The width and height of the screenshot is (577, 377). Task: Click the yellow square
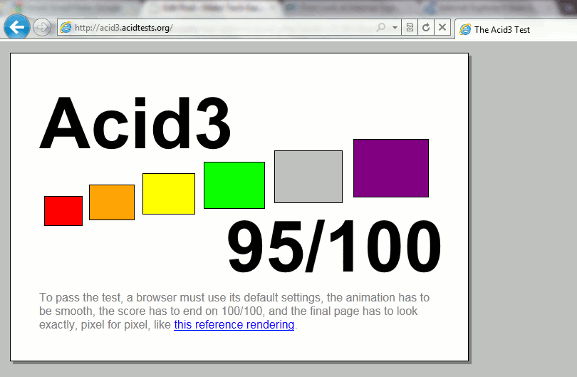(x=169, y=194)
